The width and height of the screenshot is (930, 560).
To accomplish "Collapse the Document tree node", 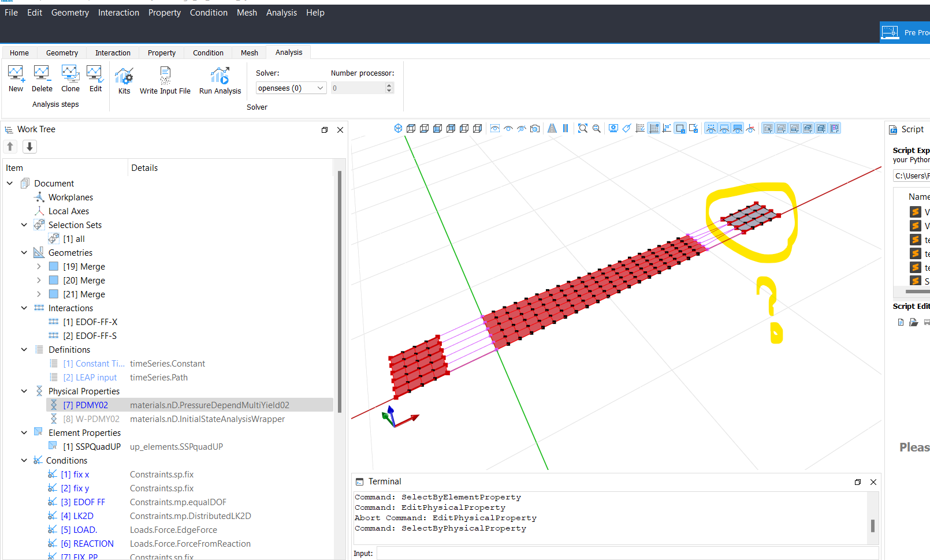I will (10, 183).
